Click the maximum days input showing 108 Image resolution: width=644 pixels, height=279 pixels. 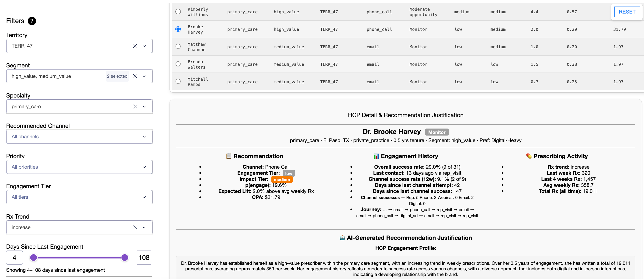pyautogui.click(x=144, y=257)
